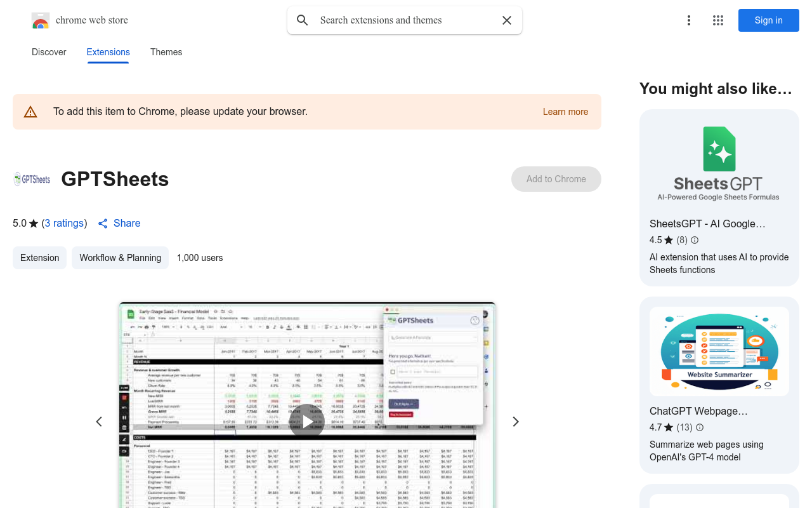Click the You might also like heading

point(716,89)
